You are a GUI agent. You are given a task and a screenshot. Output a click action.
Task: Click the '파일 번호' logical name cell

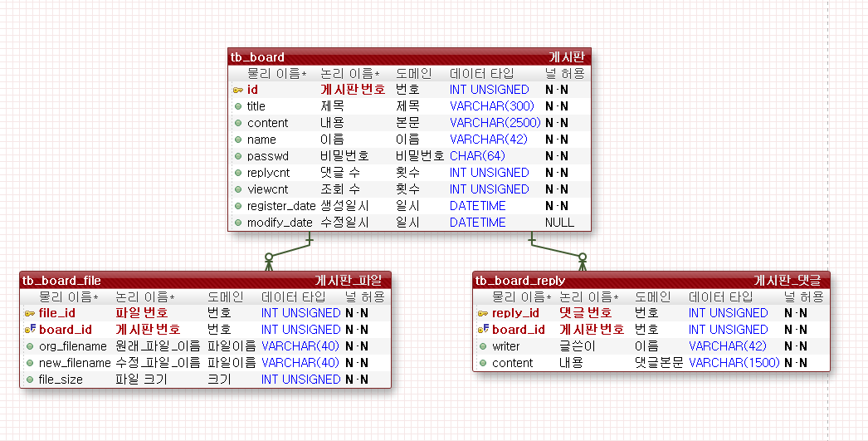coord(141,313)
